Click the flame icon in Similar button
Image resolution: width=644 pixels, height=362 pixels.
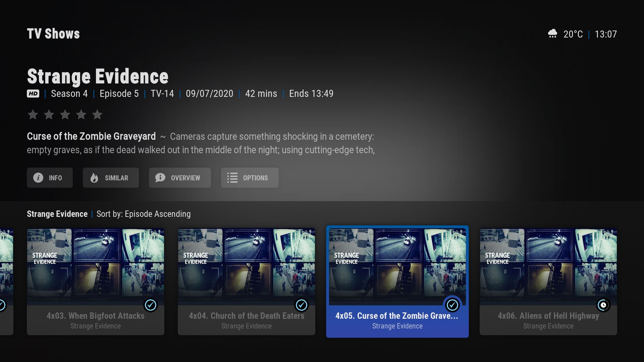[94, 178]
